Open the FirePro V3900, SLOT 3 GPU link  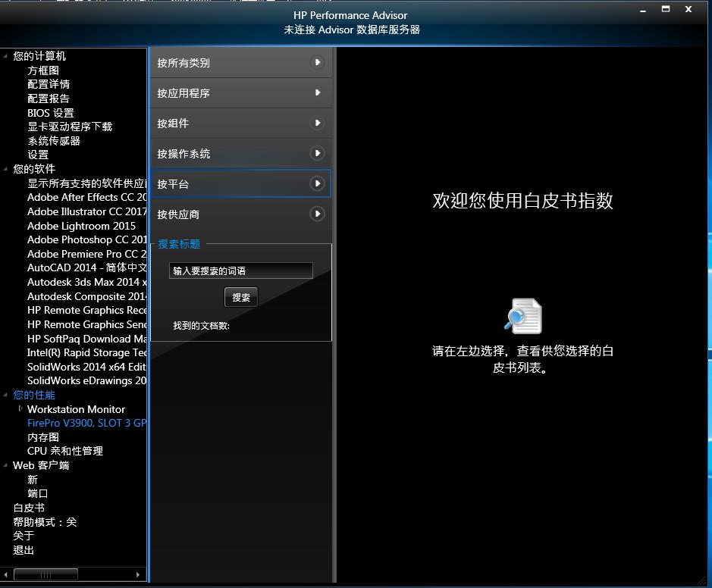(86, 423)
